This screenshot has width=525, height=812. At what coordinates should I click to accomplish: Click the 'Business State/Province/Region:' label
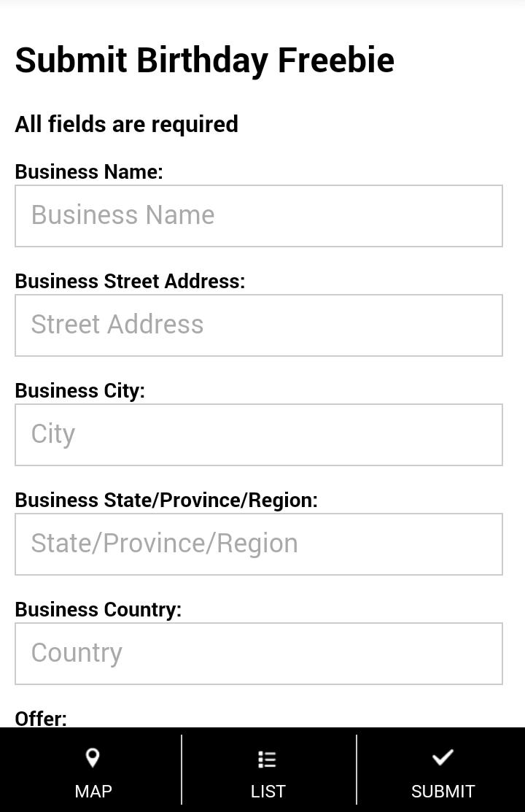166,500
